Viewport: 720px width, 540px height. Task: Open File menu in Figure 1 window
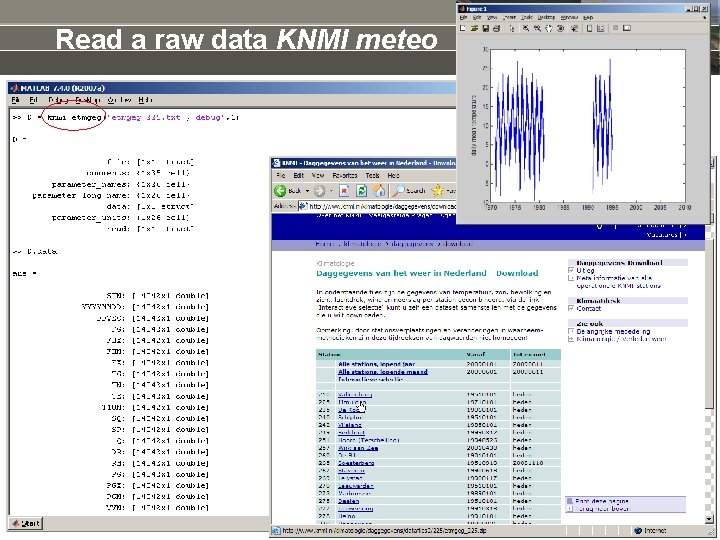coord(463,17)
